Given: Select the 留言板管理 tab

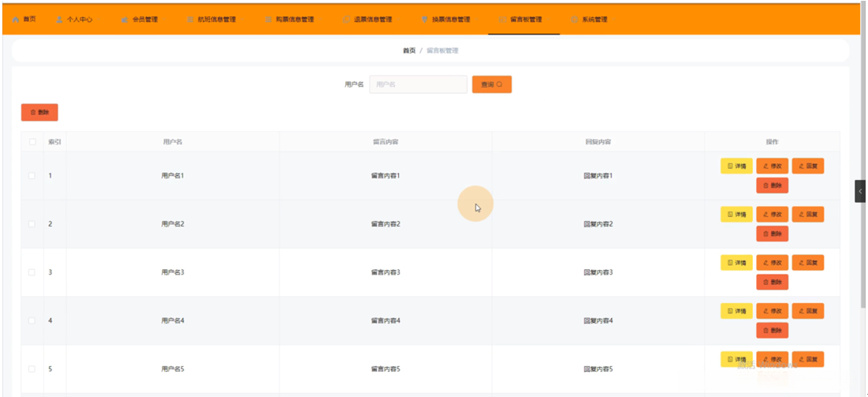Looking at the screenshot, I should [523, 19].
